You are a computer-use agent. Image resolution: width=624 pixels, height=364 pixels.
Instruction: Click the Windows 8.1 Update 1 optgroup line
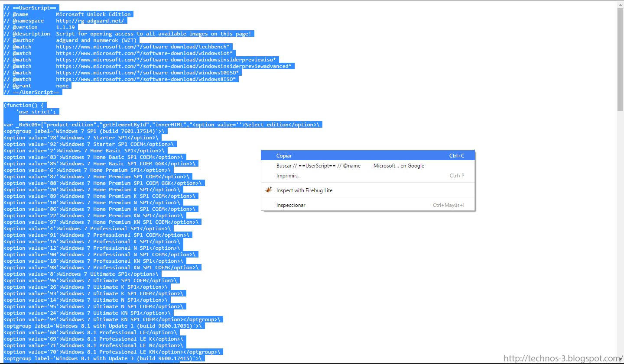[x=103, y=326]
